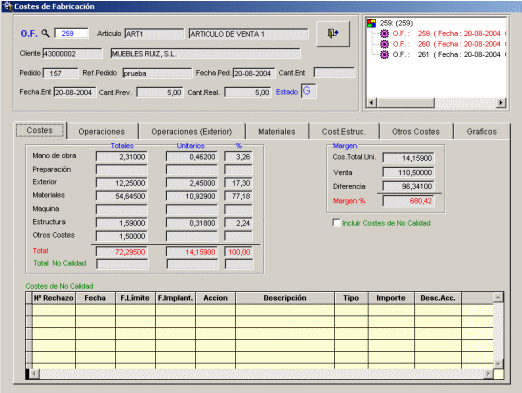Click the No Calidad grid scroll left arrow
522x393 pixels.
click(x=34, y=374)
